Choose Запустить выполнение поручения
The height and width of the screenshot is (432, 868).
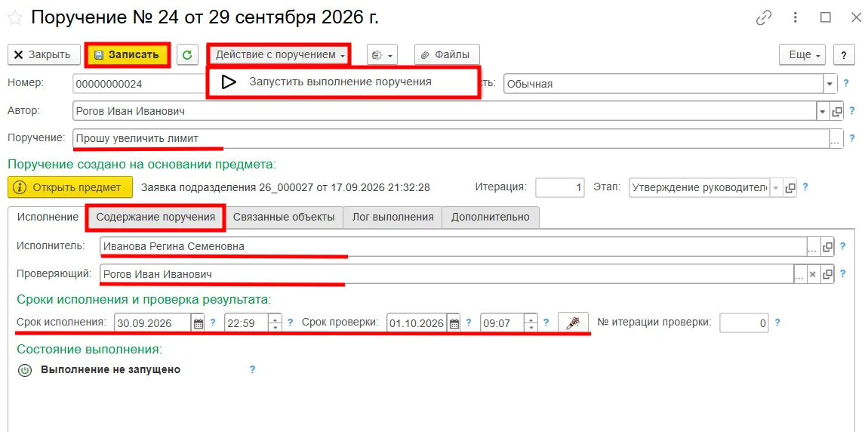[343, 82]
